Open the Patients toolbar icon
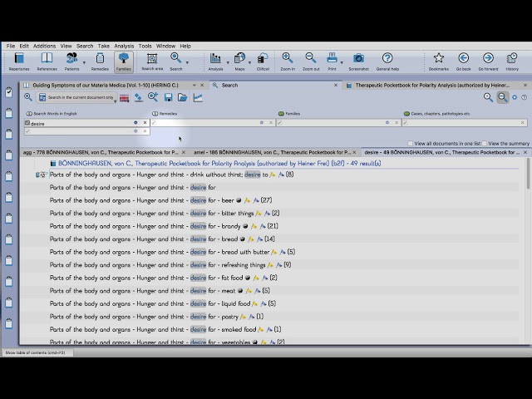The image size is (532, 399). pos(71,62)
